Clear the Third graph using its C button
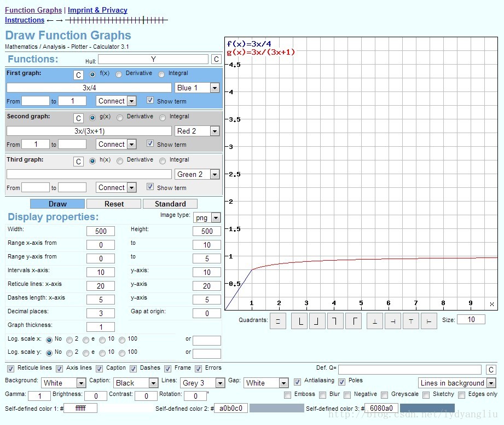504x425 pixels. [x=78, y=162]
